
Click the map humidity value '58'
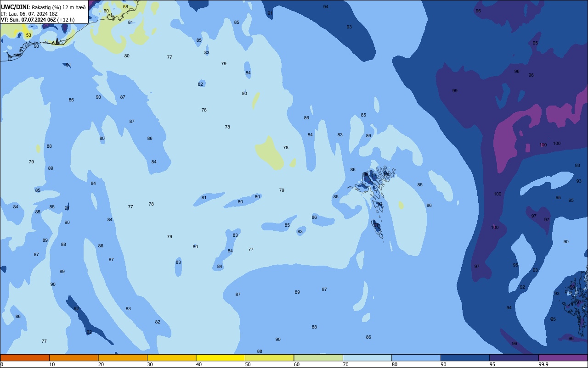[x=125, y=7]
